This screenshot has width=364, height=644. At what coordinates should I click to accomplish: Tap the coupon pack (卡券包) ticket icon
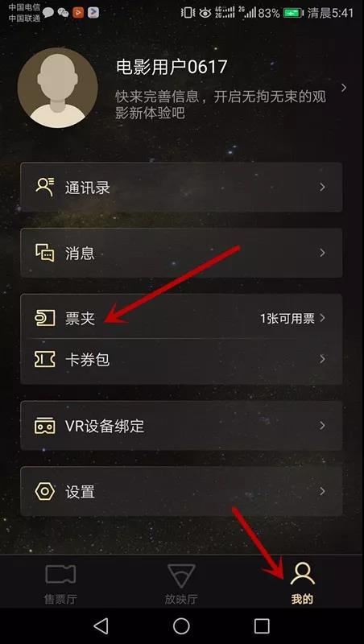point(45,359)
